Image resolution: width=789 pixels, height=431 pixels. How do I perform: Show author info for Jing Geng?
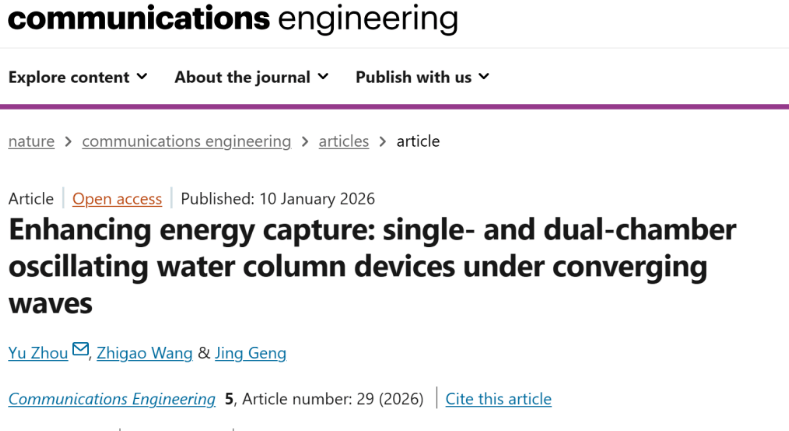250,352
